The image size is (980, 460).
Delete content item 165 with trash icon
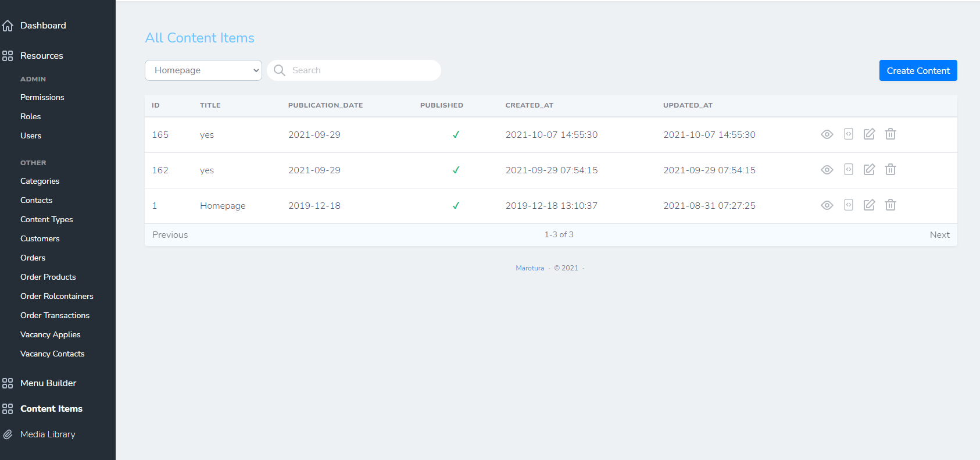890,134
